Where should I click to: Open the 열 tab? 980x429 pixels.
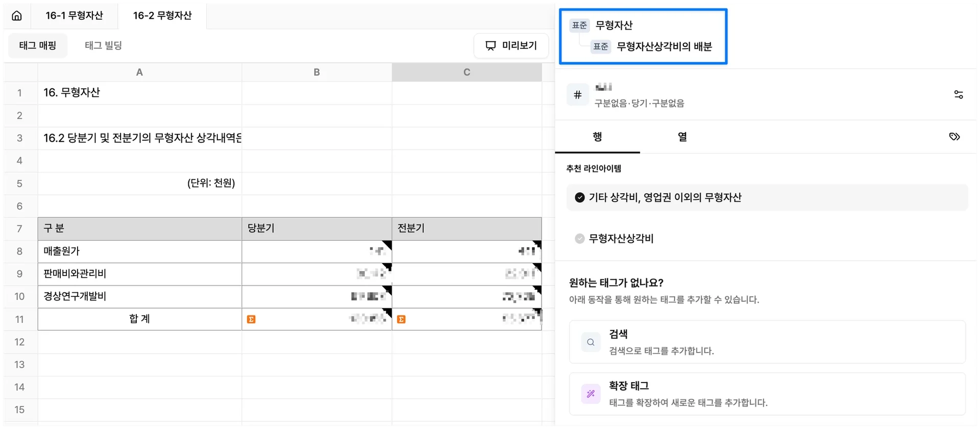pyautogui.click(x=682, y=137)
